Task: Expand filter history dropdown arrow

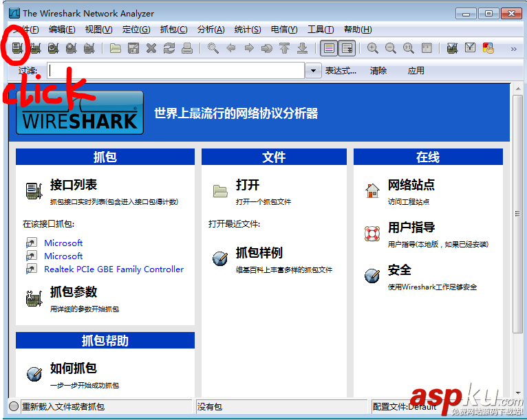Action: (313, 71)
